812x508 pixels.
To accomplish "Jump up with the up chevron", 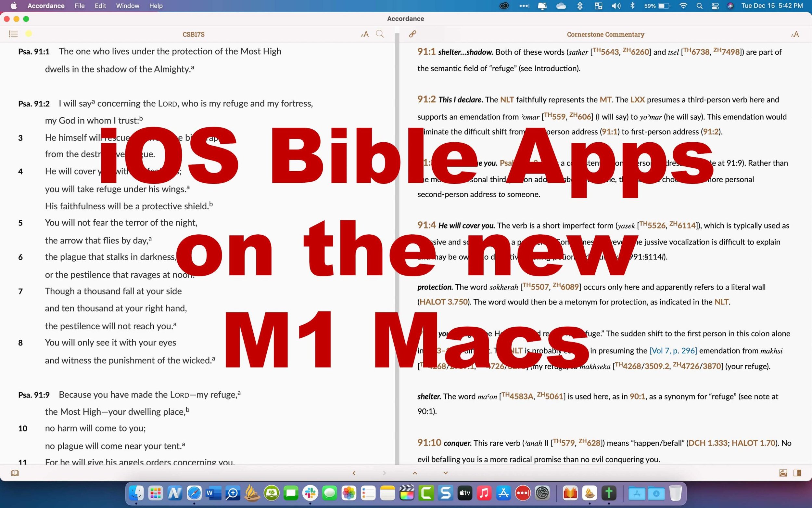I will (x=415, y=473).
